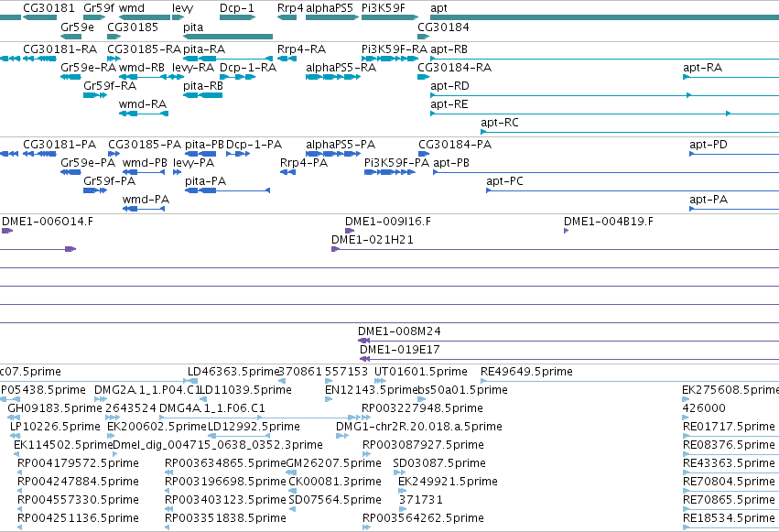Click the Gr59e-PA label

[x=88, y=163]
